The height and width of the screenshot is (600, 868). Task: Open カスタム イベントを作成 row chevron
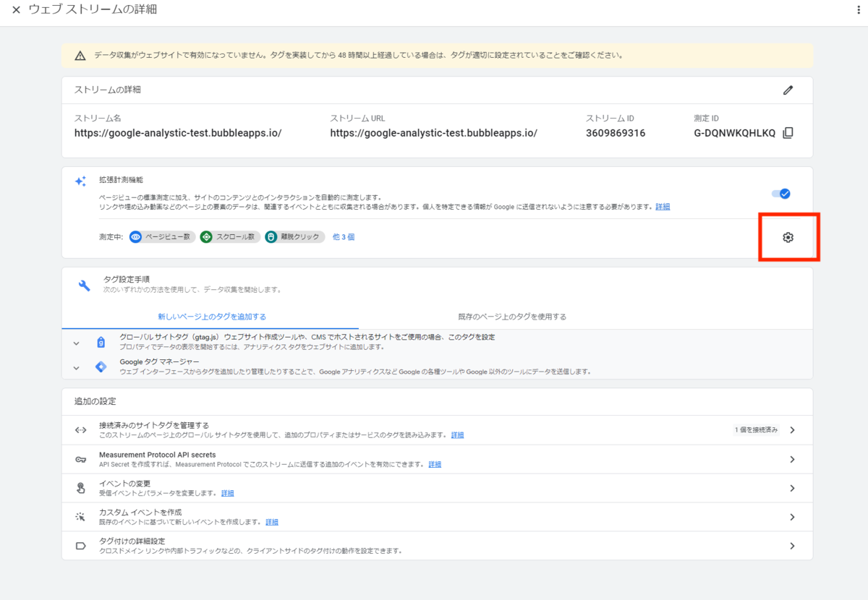click(792, 517)
